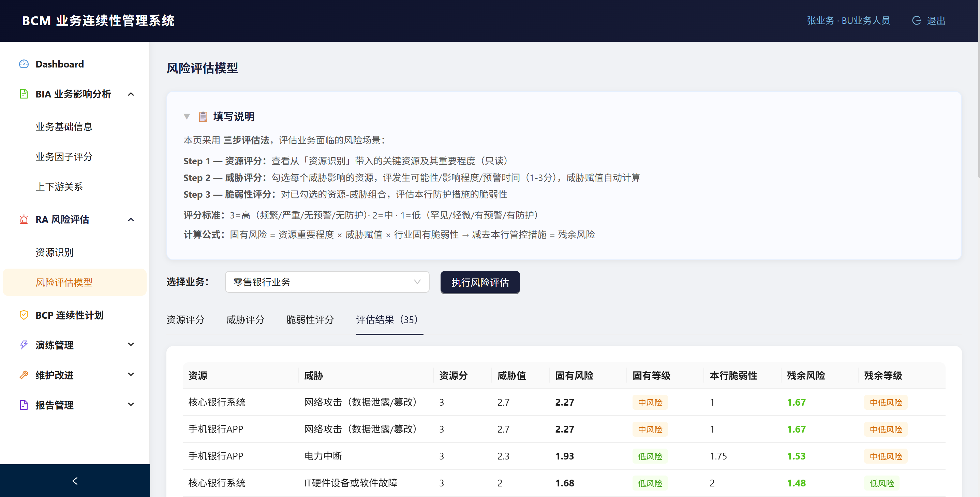Click the 低风险 residual tag in IT硬件设备 row

(x=881, y=483)
